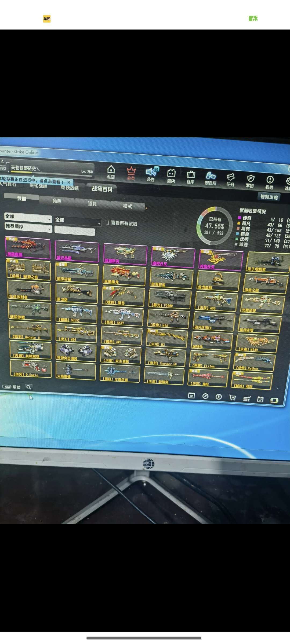Select the 海皇之怒 weapon card
Image resolution: width=290 pixels, height=644 pixels.
(266, 283)
